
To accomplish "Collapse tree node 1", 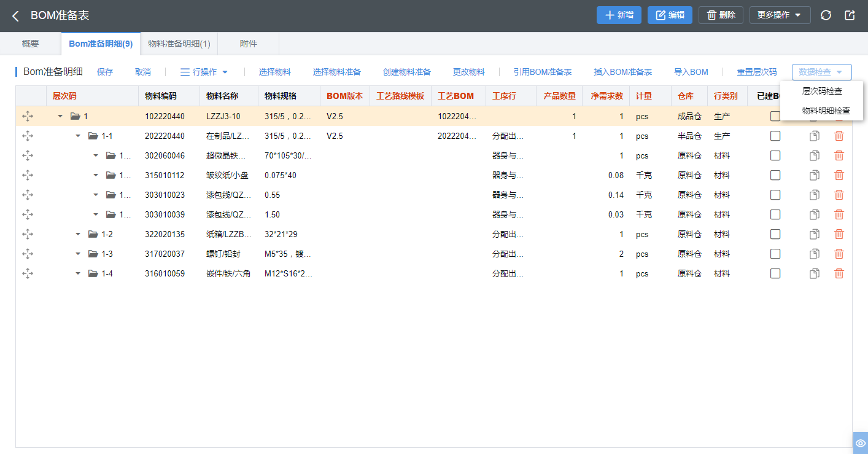I will 60,116.
